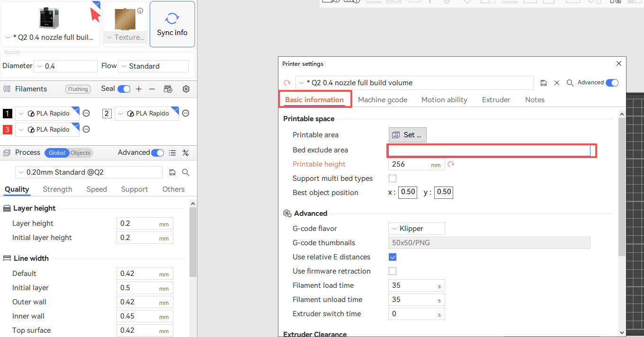Open filament settings gear icon
Image resolution: width=644 pixels, height=337 pixels.
[x=186, y=89]
